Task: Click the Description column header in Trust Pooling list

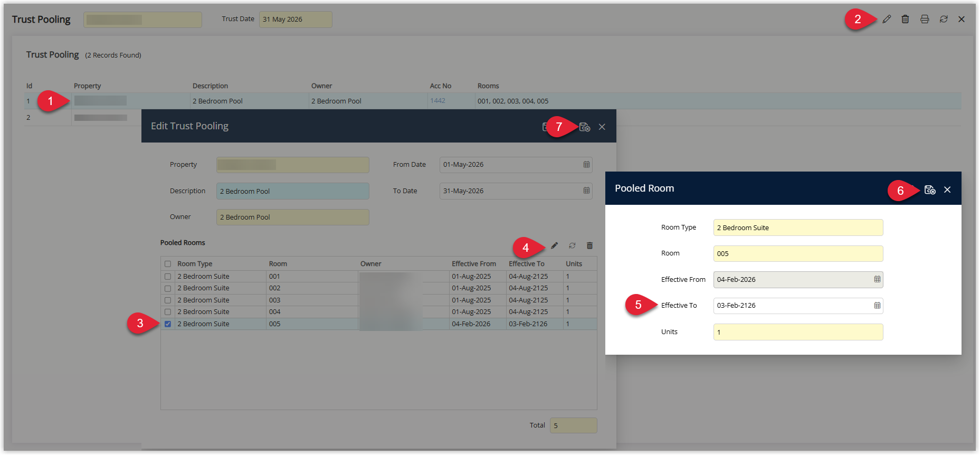Action: 210,86
